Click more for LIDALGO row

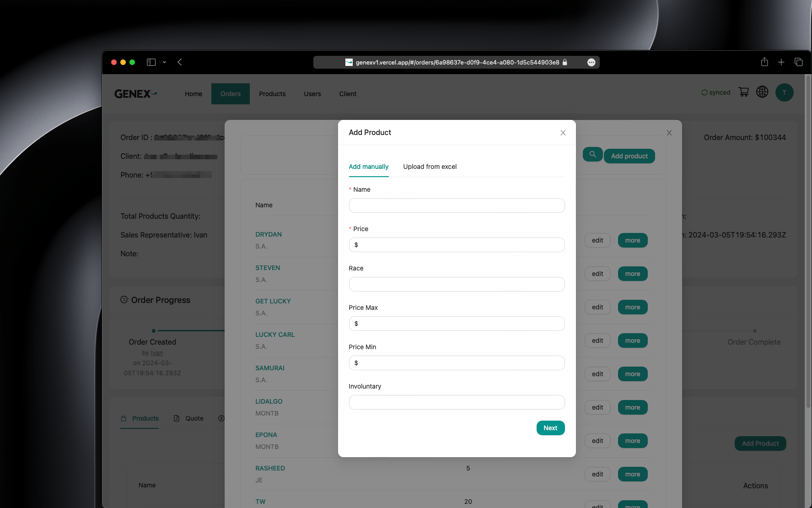(633, 407)
